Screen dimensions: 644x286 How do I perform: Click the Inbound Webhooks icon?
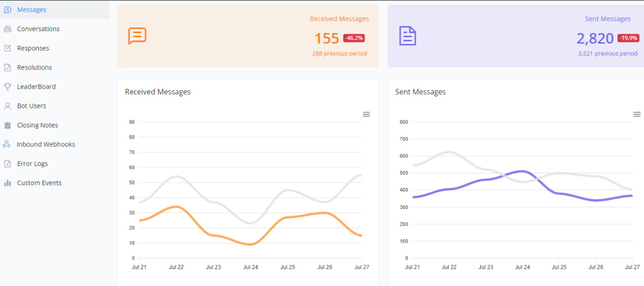7,144
